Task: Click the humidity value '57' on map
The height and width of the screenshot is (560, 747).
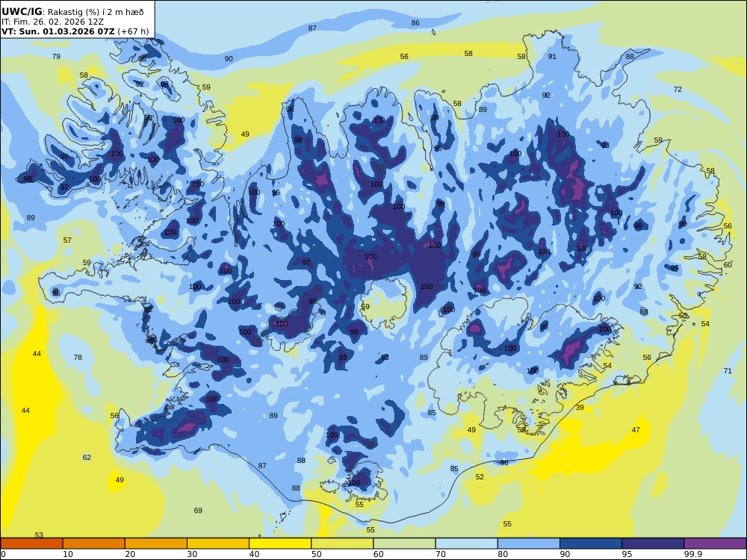Action: click(x=67, y=240)
